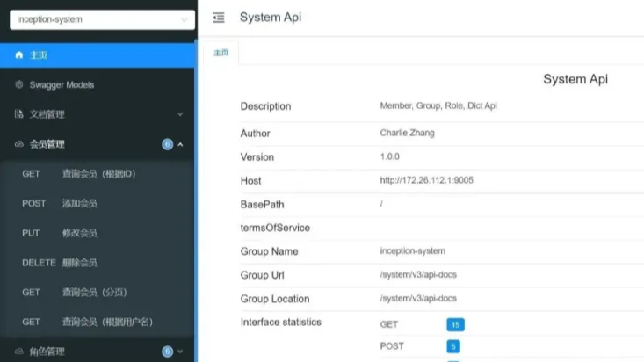Click the System Api header title
This screenshot has width=644, height=363.
point(271,18)
